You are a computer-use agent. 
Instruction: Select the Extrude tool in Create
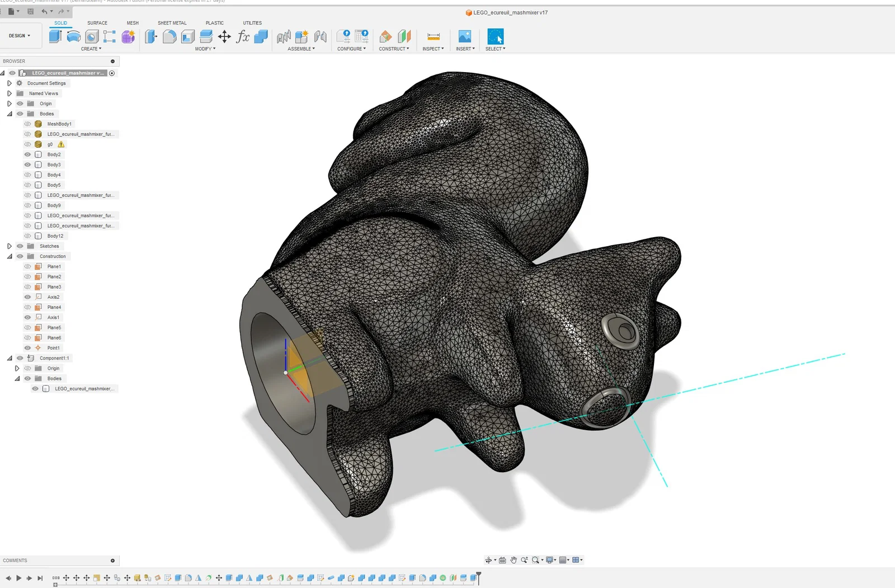[x=55, y=36]
